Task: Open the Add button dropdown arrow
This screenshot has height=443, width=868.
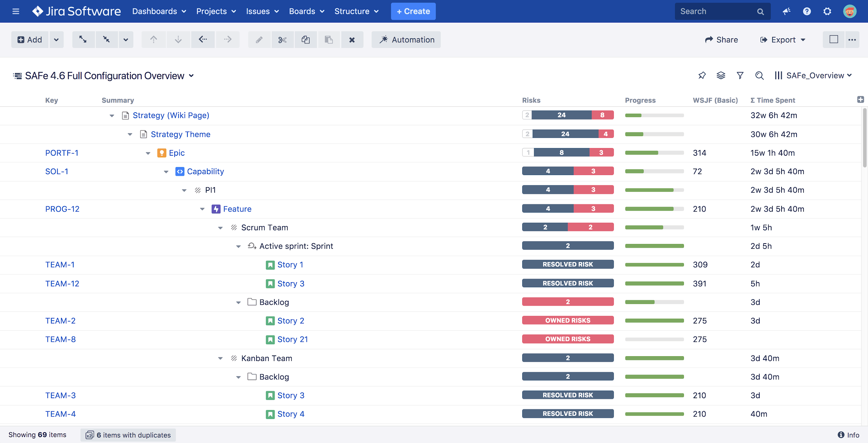Action: coord(56,40)
